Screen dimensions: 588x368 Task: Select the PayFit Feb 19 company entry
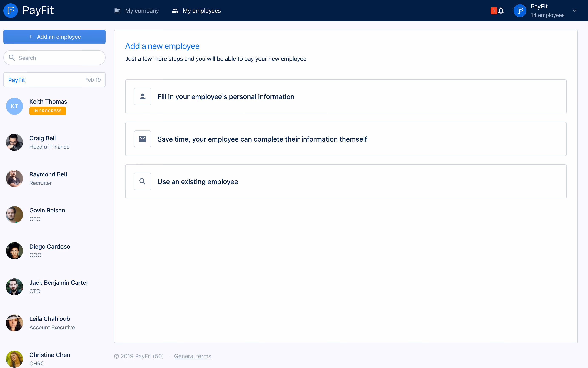coord(54,80)
